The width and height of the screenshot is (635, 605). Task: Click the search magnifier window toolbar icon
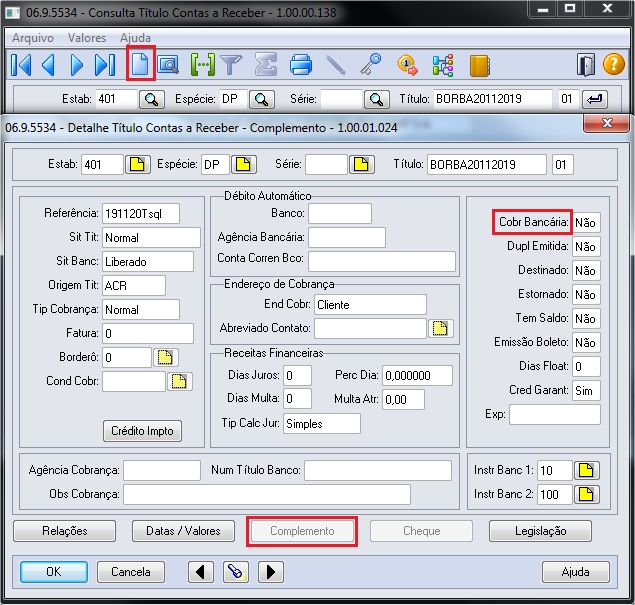(x=168, y=64)
